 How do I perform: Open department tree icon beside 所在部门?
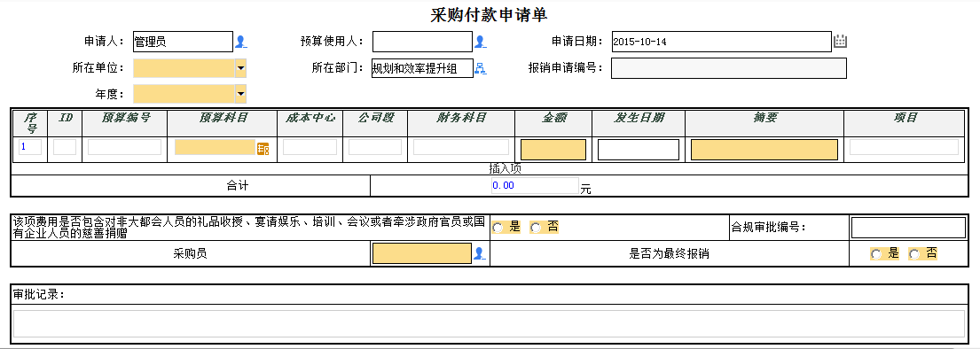(x=480, y=68)
